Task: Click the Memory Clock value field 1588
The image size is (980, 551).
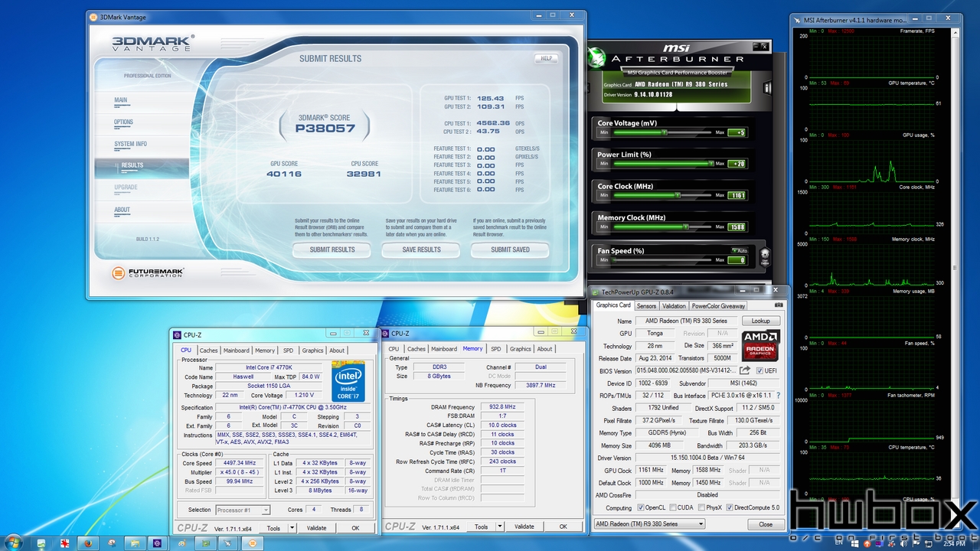Action: pyautogui.click(x=737, y=227)
